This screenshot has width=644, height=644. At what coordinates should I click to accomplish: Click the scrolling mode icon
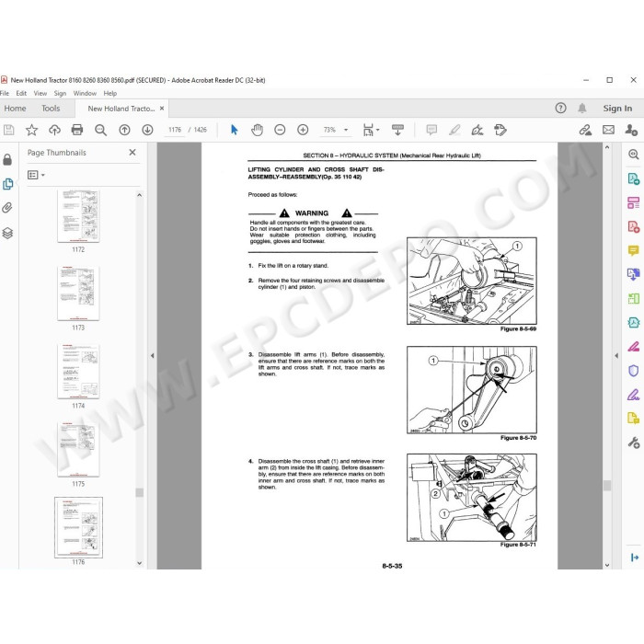pyautogui.click(x=397, y=131)
